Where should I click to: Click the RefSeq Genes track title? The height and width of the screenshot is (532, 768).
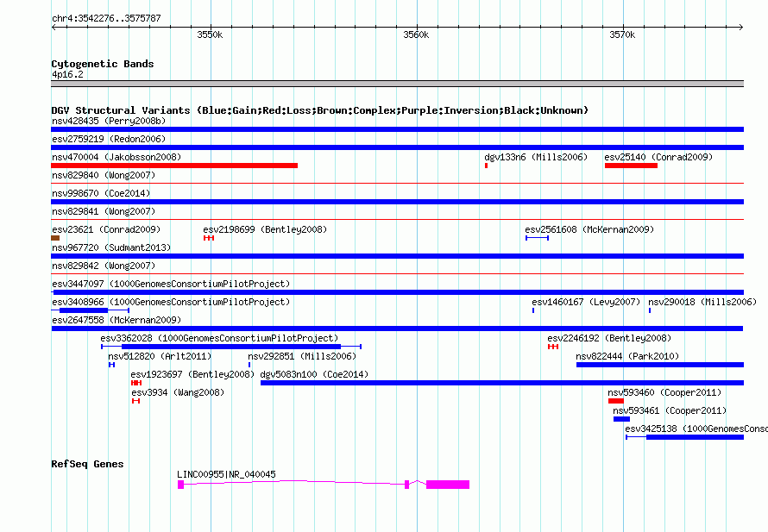[87, 464]
